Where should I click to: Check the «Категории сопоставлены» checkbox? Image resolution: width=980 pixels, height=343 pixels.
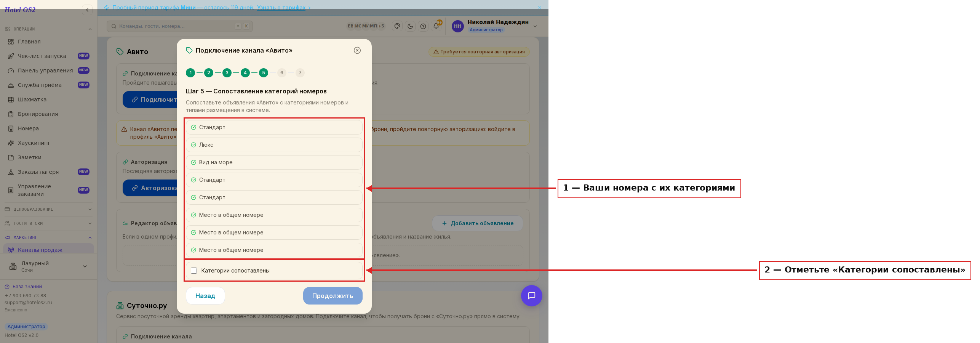click(x=194, y=271)
